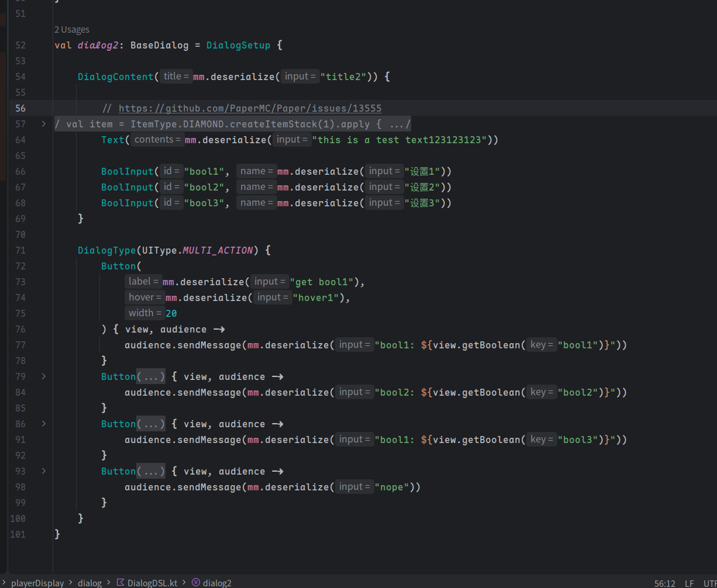Click the "设置3" string literal
717x588 pixels.
422,203
